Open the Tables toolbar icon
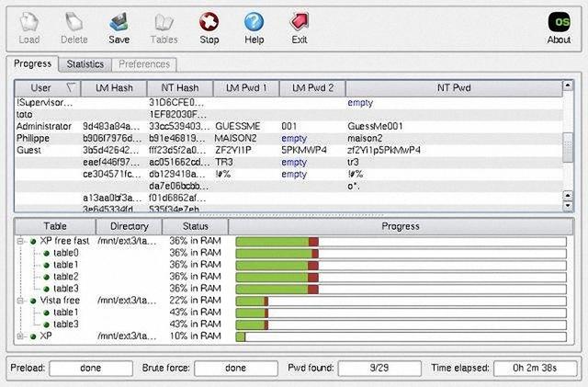The image size is (588, 387). coord(164,23)
